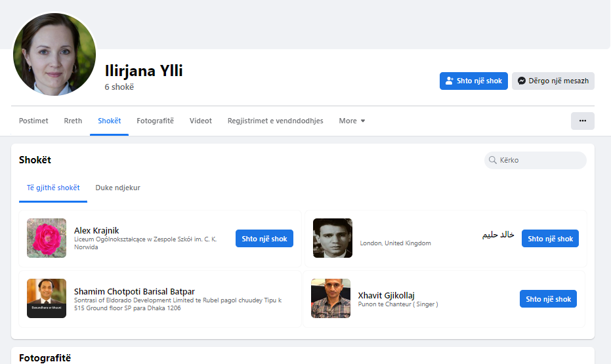This screenshot has width=611, height=364.
Task: Add Xhavit Gjikollaj as a friend
Action: click(548, 299)
